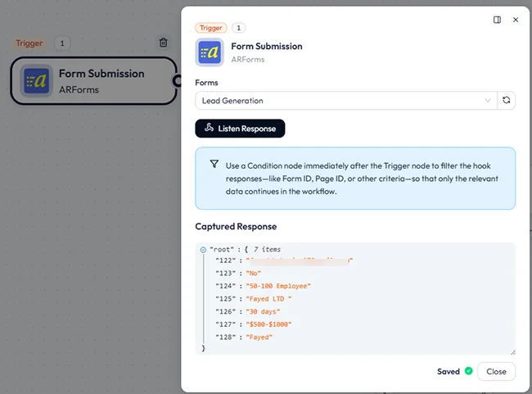The image size is (532, 394).
Task: Click the Trigger badge in the panel header
Action: coord(210,28)
